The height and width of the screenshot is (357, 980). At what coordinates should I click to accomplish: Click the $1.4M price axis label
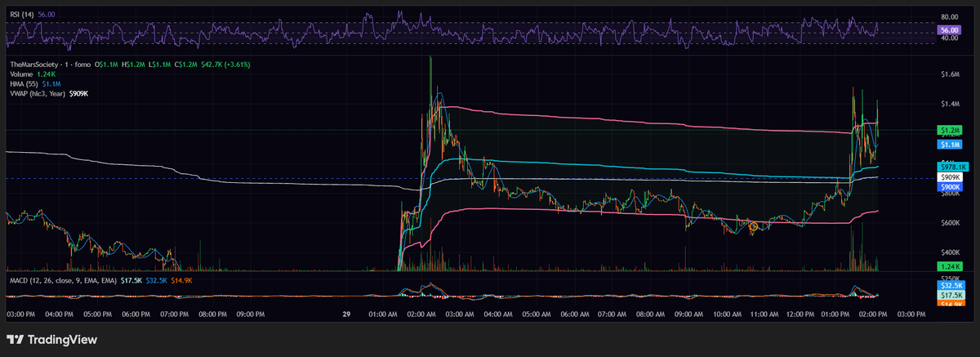pyautogui.click(x=950, y=105)
